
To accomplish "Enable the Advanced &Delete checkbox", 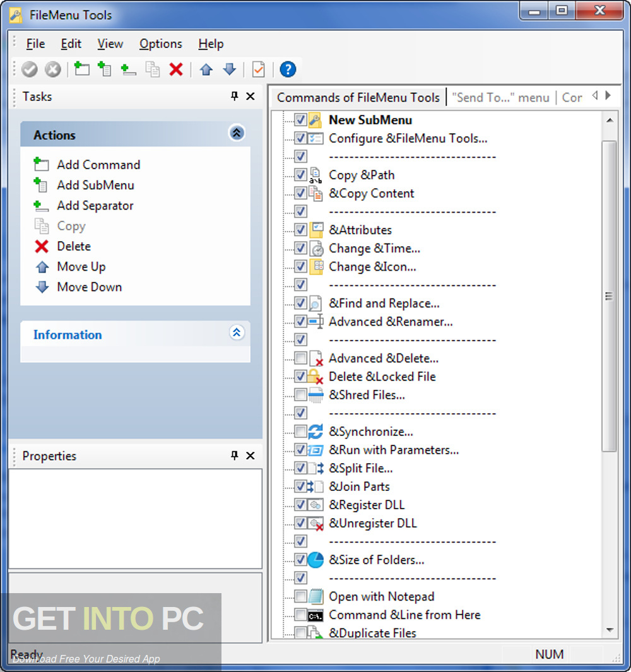I will 301,358.
